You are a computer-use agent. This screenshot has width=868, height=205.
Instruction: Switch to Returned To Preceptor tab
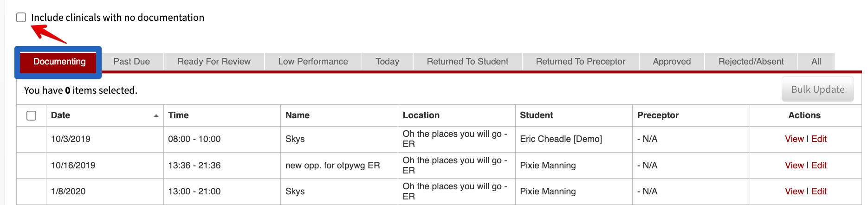[x=581, y=62]
